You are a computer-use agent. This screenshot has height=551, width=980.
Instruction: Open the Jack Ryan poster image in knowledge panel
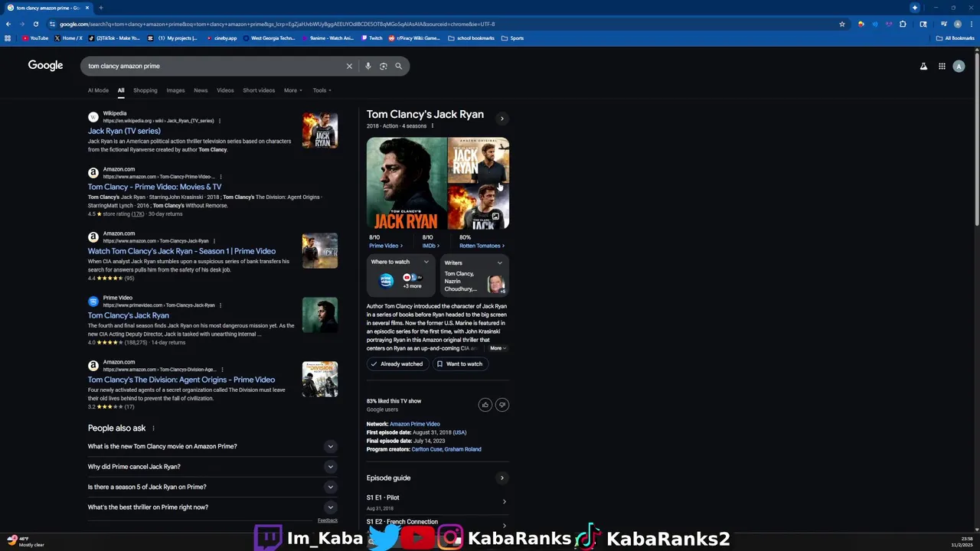coord(407,184)
